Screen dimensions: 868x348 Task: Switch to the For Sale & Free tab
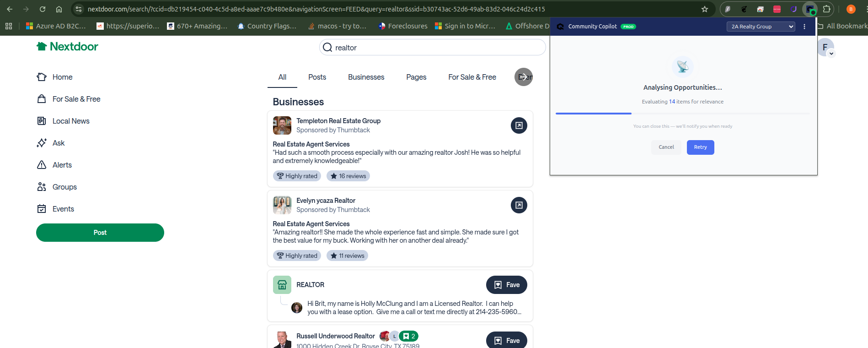click(x=472, y=77)
